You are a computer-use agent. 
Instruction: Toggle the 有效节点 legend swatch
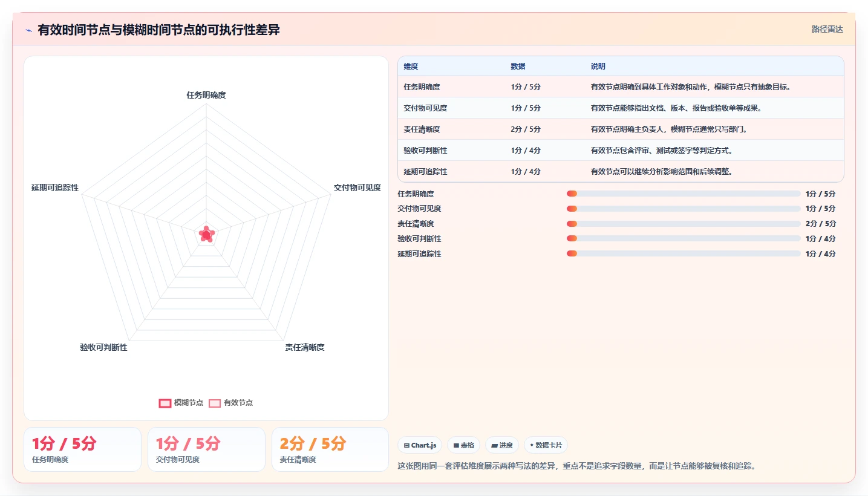pos(215,403)
